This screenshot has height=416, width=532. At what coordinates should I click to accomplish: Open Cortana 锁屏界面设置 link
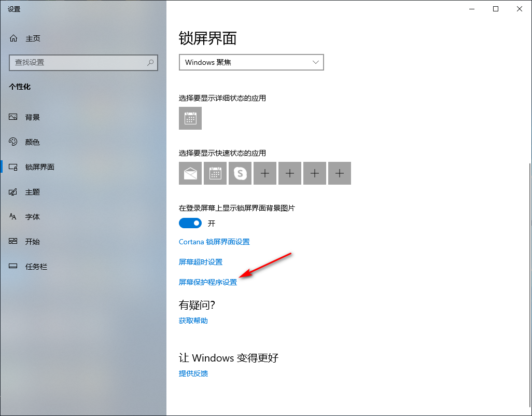click(x=214, y=242)
